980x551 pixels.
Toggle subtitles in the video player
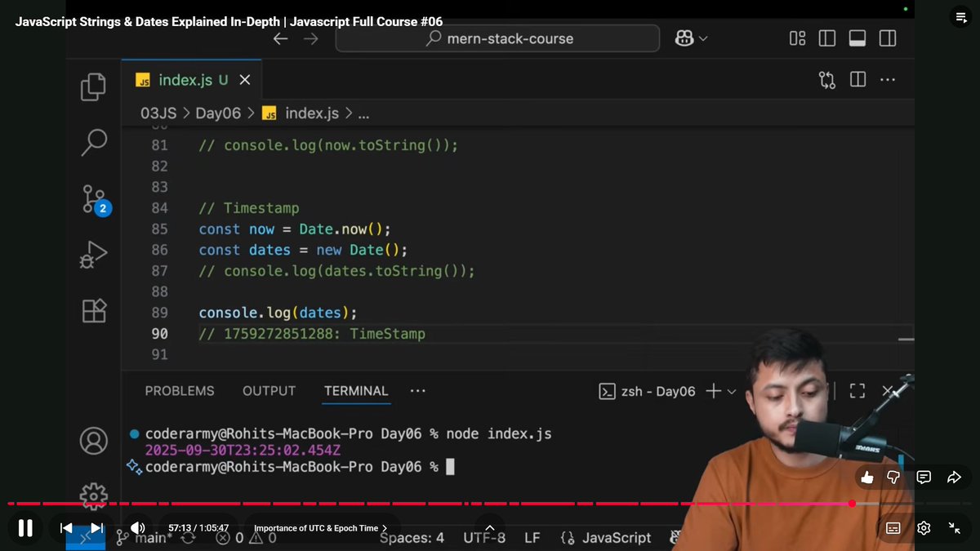coord(893,528)
